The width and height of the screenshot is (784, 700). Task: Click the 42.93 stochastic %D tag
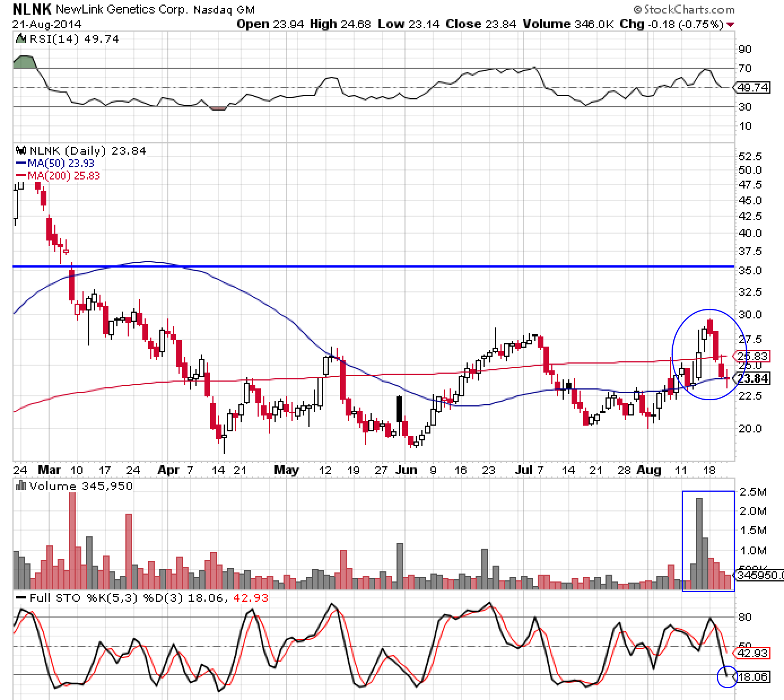(x=752, y=653)
